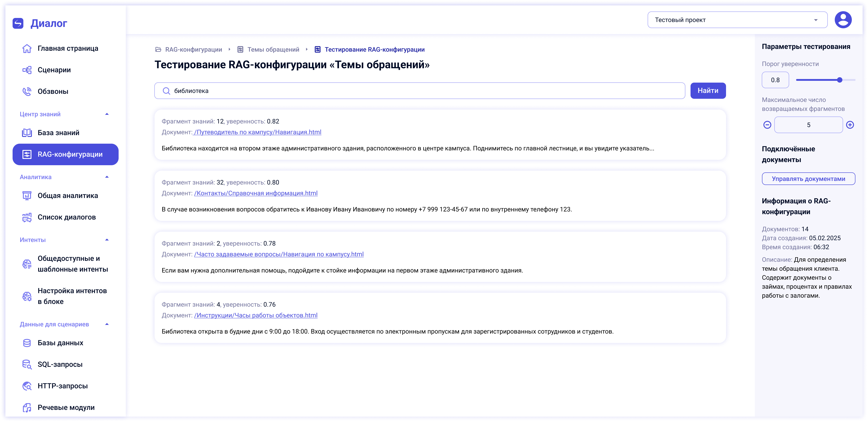Go to Базы данных menu item
The height and width of the screenshot is (422, 868).
[60, 343]
